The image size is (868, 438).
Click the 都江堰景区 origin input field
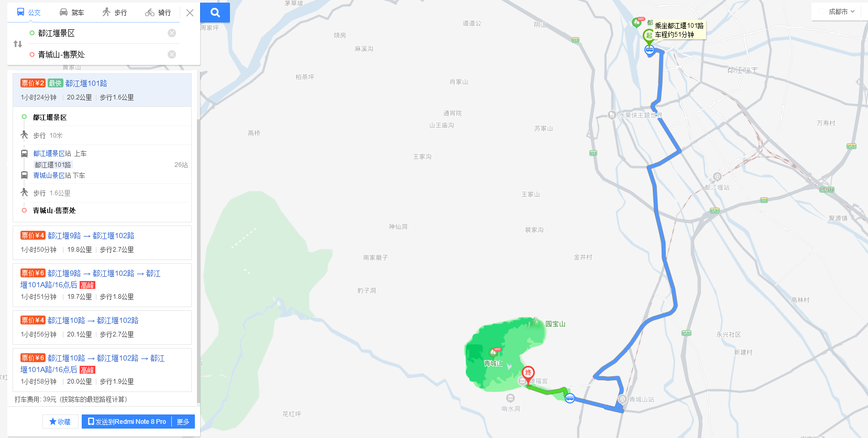coord(100,33)
